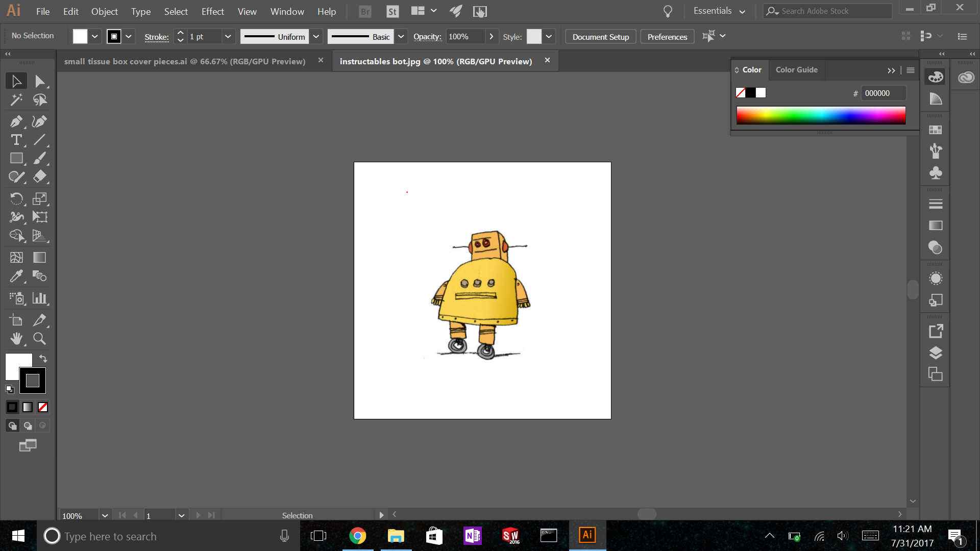This screenshot has width=980, height=551.
Task: Select the Pen tool
Action: [16, 121]
